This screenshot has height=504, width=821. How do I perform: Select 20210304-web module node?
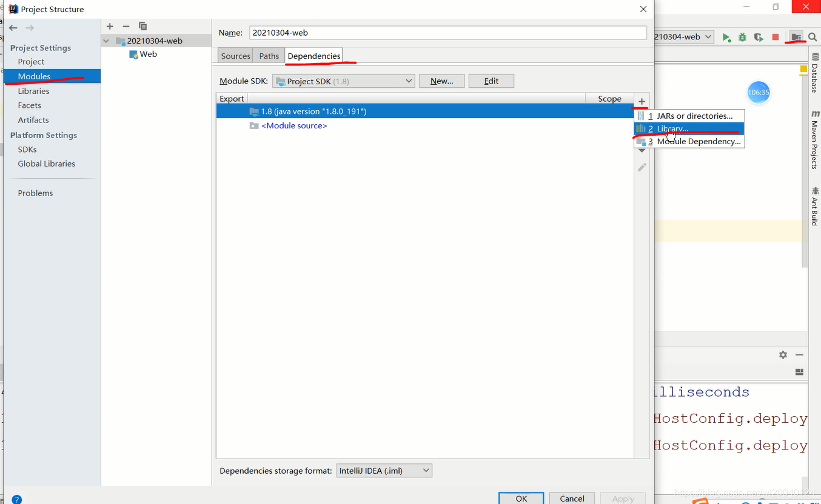click(155, 41)
